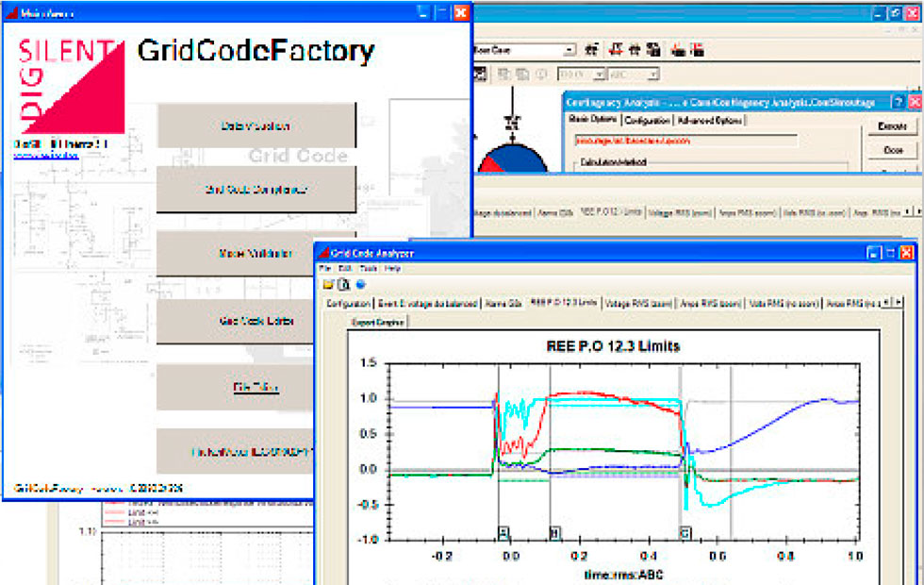Launch Model Validation from the Main Menu
The height and width of the screenshot is (585, 924).
[236, 253]
